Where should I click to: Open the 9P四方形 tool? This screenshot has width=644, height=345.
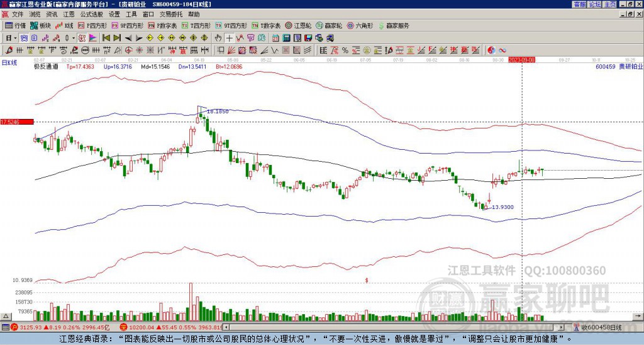click(128, 25)
